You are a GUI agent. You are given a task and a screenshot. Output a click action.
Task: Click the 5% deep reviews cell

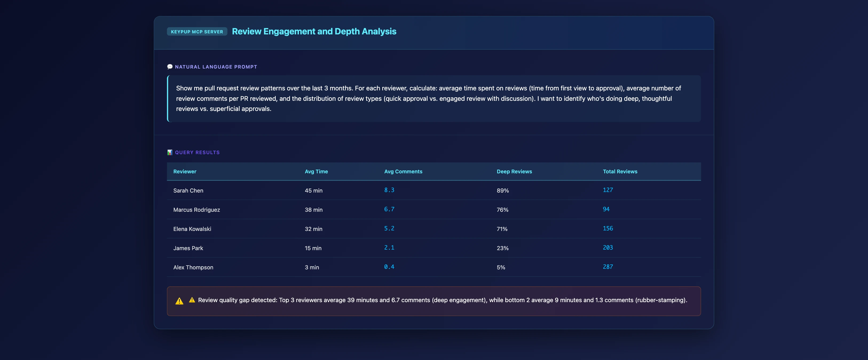[x=501, y=267]
